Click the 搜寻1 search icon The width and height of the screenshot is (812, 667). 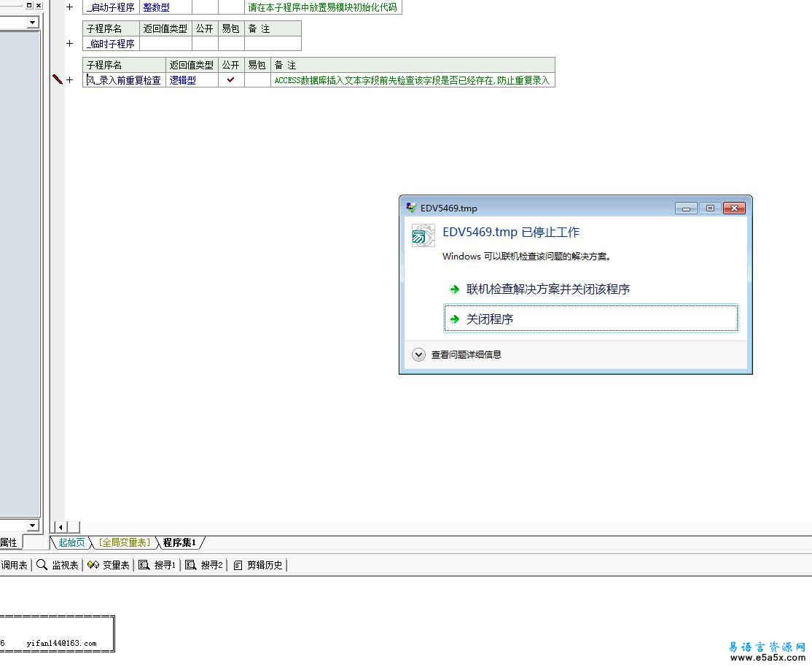[x=144, y=565]
